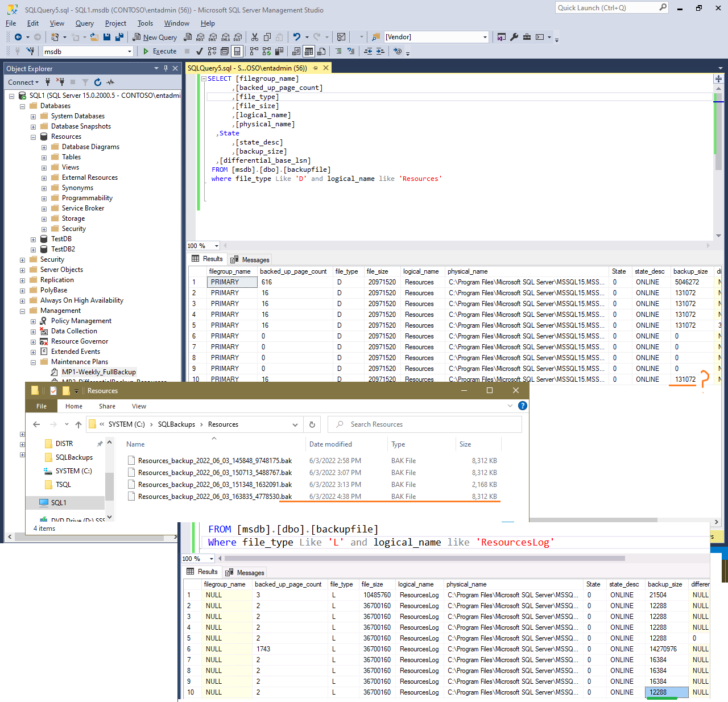
Task: Open the Project menu
Action: click(115, 23)
